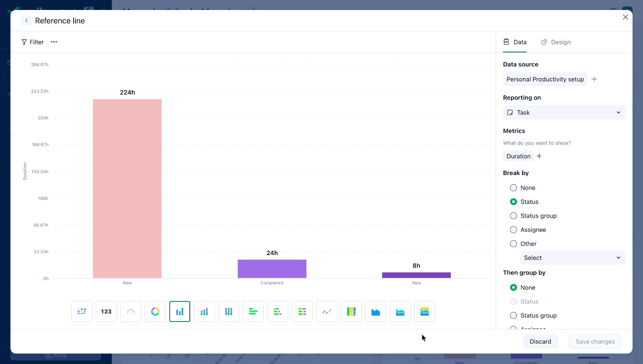Select the area chart icon
This screenshot has width=643, height=364.
coord(376,311)
